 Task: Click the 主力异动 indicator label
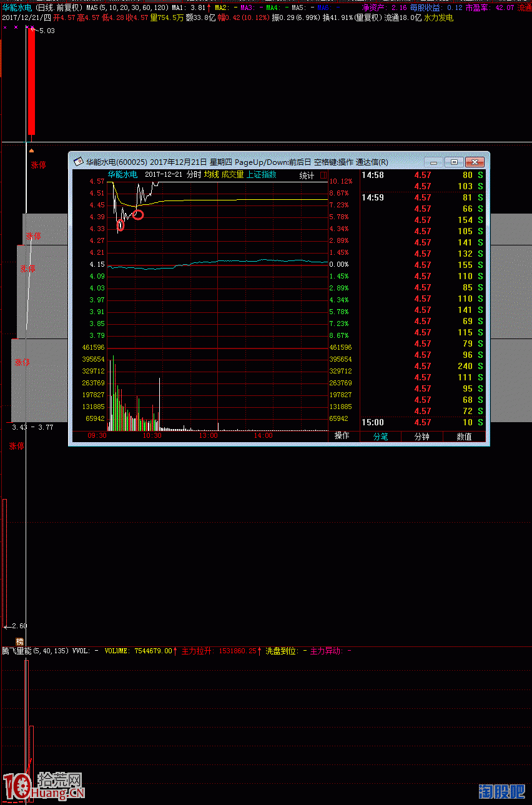pos(325,650)
